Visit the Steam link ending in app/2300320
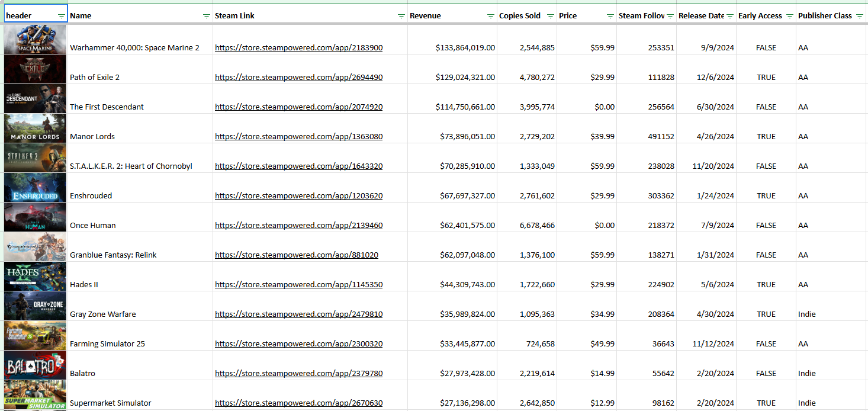This screenshot has width=868, height=411. point(298,344)
